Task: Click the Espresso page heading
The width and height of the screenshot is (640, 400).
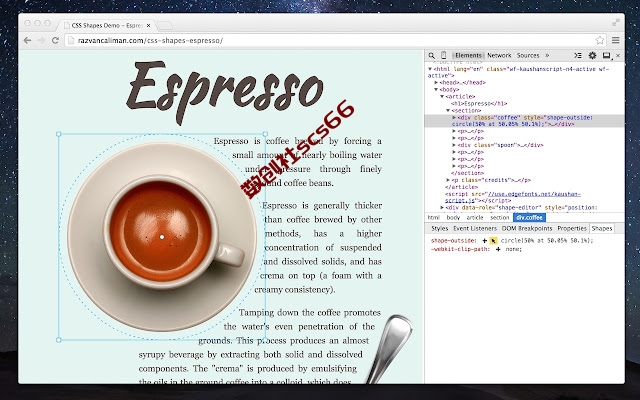Action: point(225,91)
